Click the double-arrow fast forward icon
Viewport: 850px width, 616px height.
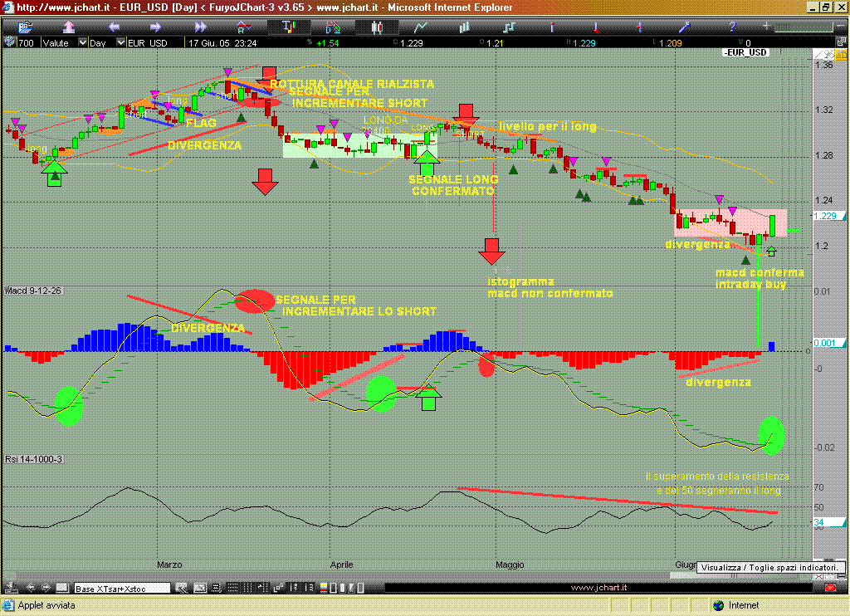point(200,27)
